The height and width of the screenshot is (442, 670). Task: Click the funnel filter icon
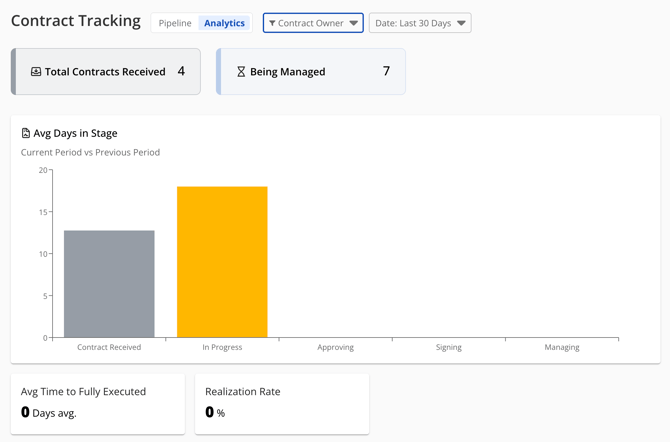(x=272, y=23)
